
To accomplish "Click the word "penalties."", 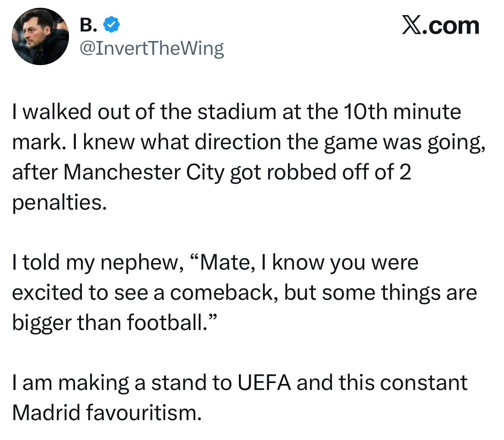I will click(x=59, y=203).
